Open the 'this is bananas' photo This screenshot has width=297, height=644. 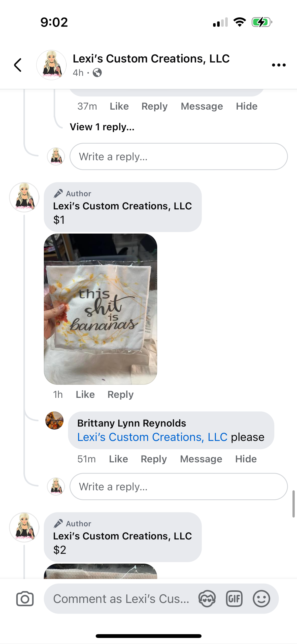click(x=101, y=309)
